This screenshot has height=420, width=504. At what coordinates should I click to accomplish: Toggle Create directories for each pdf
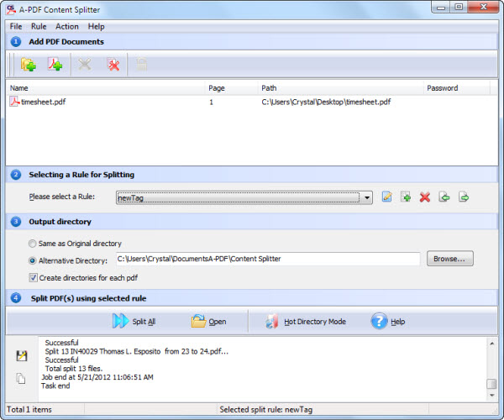pyautogui.click(x=33, y=278)
